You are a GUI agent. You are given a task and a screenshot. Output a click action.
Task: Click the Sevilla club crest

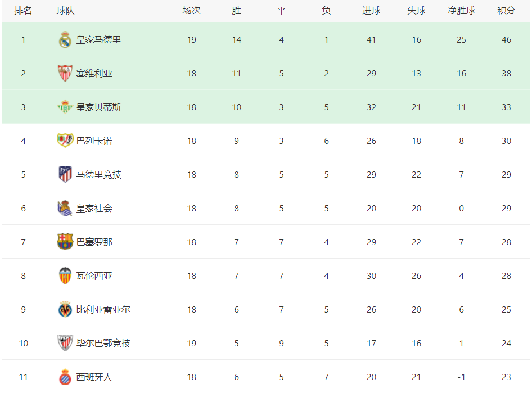click(65, 73)
